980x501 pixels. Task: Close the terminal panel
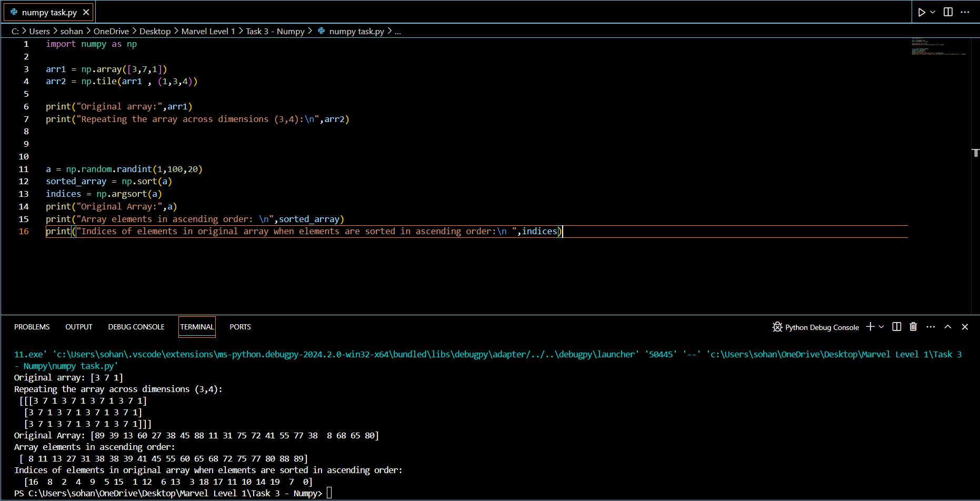click(x=965, y=327)
